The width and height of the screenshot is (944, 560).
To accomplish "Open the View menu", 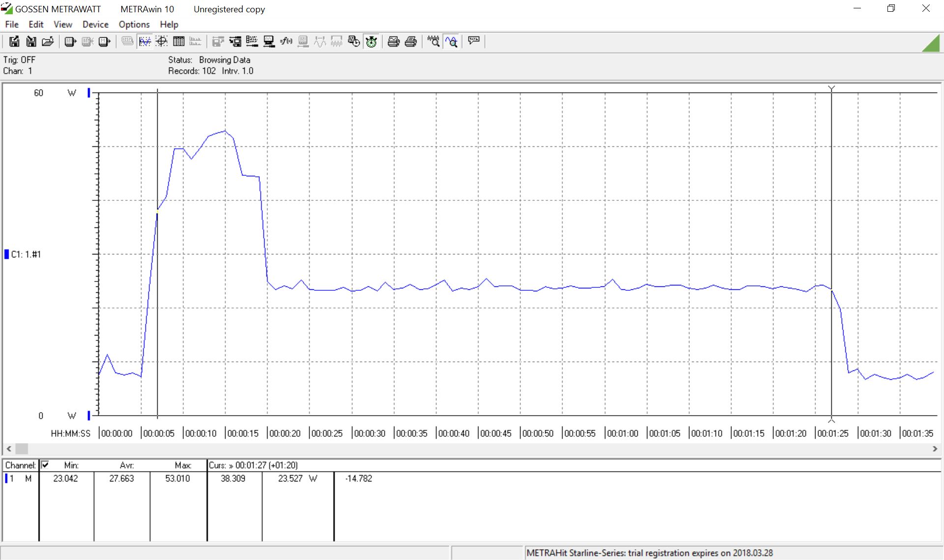I will coord(62,25).
